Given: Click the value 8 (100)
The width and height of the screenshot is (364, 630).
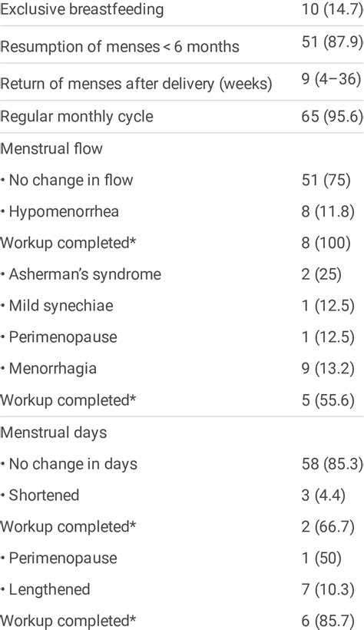Looking at the screenshot, I should [x=326, y=243].
